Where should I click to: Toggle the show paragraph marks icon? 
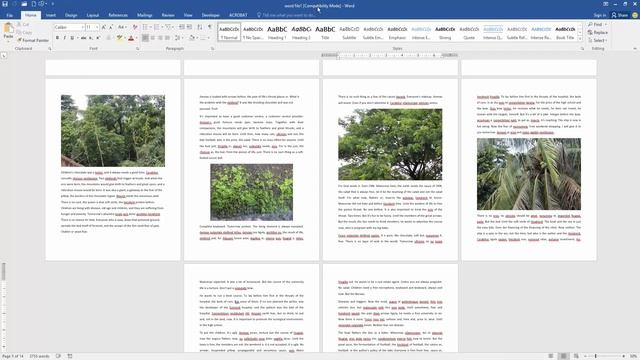(x=210, y=27)
